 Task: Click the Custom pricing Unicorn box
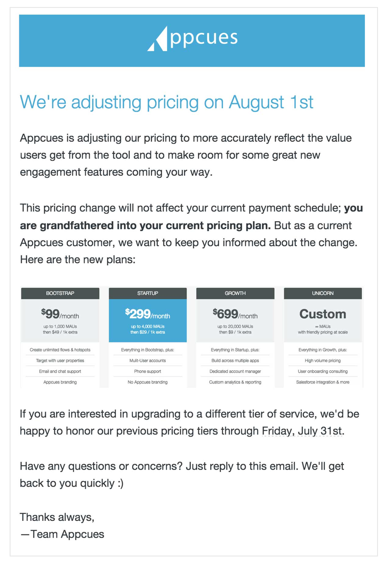click(323, 321)
